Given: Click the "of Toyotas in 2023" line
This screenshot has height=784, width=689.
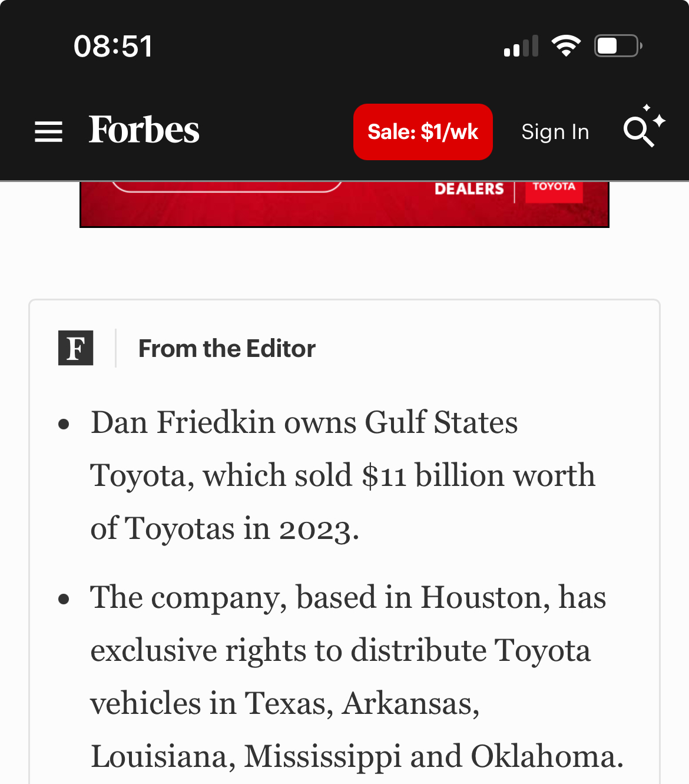Looking at the screenshot, I should 224,528.
